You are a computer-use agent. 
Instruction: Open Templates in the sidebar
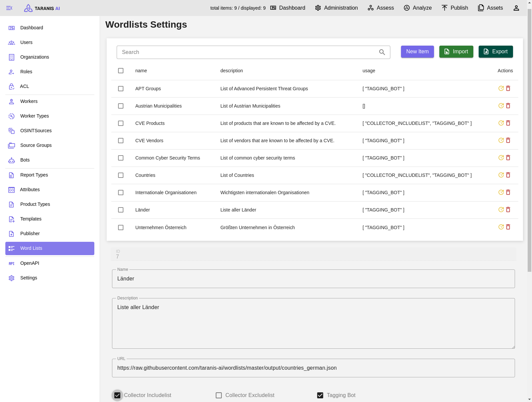click(50, 219)
